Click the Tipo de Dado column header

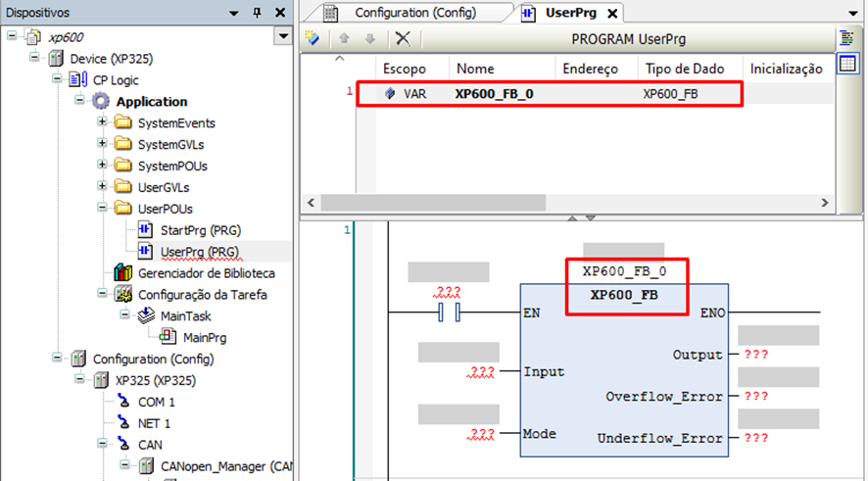[685, 69]
